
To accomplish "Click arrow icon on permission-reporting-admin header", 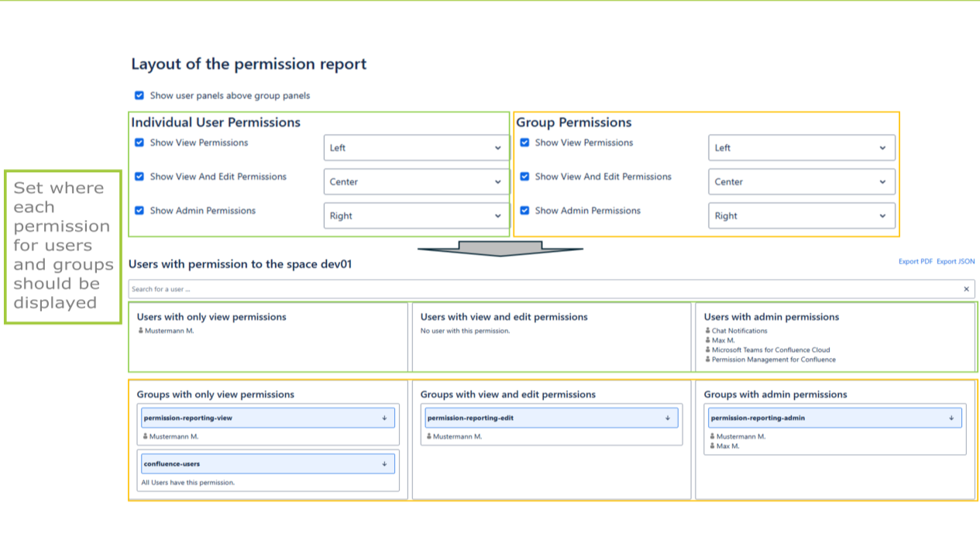I will 951,418.
